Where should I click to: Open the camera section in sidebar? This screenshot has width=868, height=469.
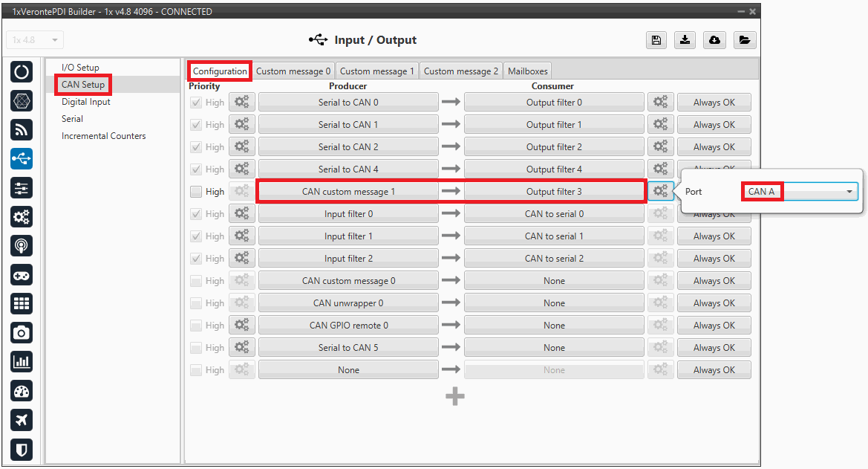click(22, 332)
